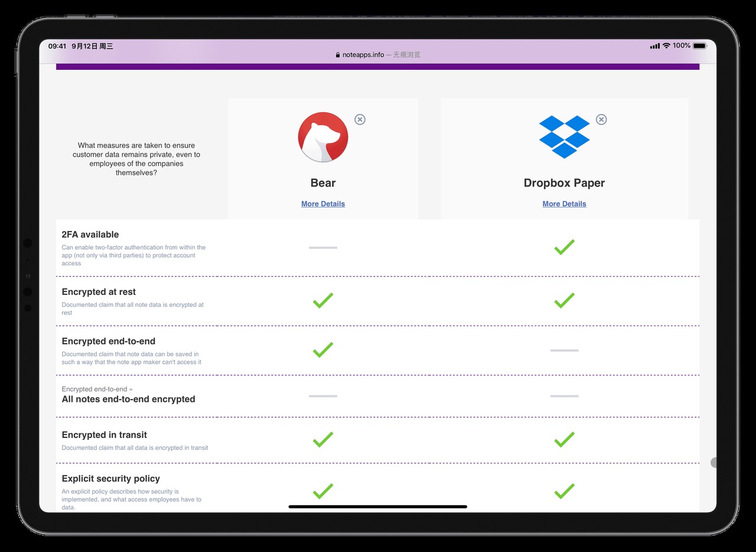The image size is (756, 552).
Task: Tap the Wi-Fi icon in status bar
Action: (666, 46)
